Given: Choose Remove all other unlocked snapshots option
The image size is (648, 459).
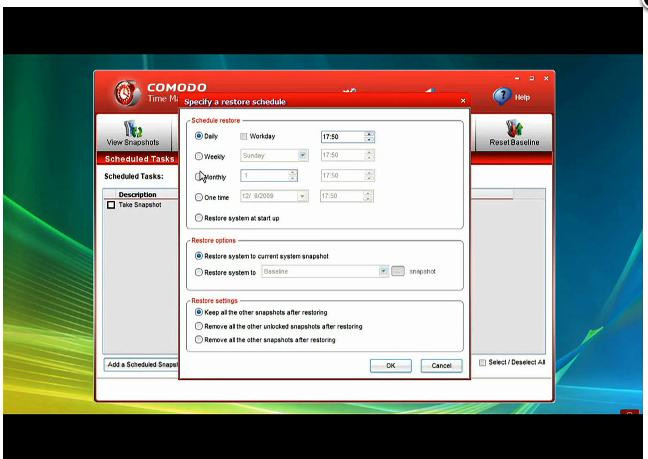Looking at the screenshot, I should click(x=199, y=326).
